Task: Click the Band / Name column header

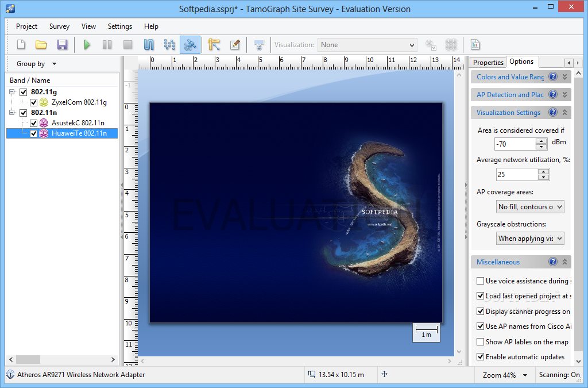Action: [62, 80]
